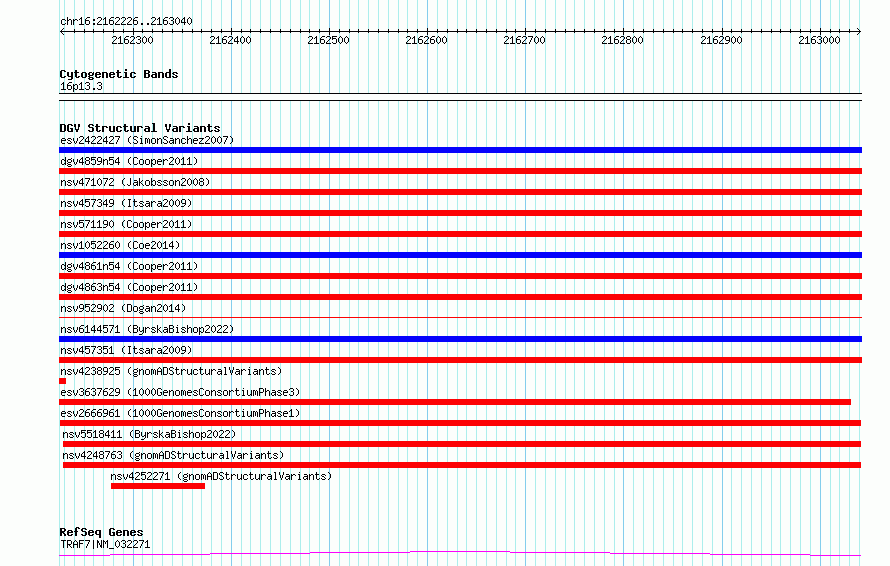Select the Cytogenetic Bands track title
This screenshot has height=566, width=890.
pyautogui.click(x=119, y=74)
